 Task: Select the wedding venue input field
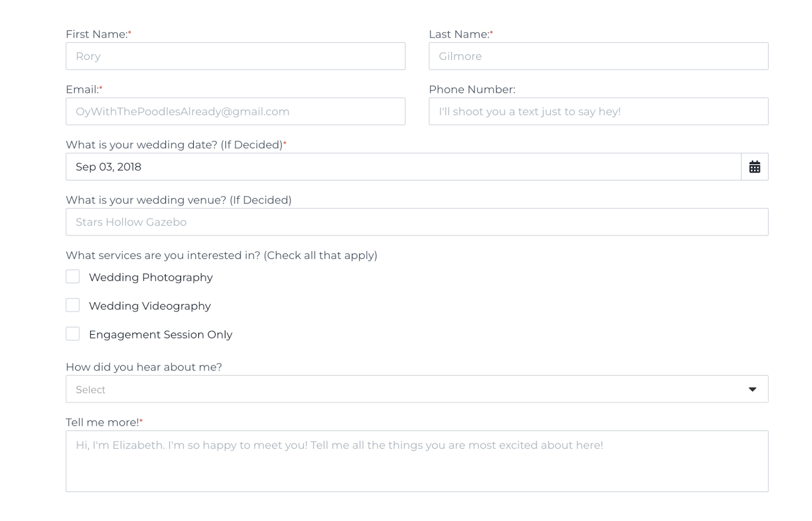tap(417, 222)
